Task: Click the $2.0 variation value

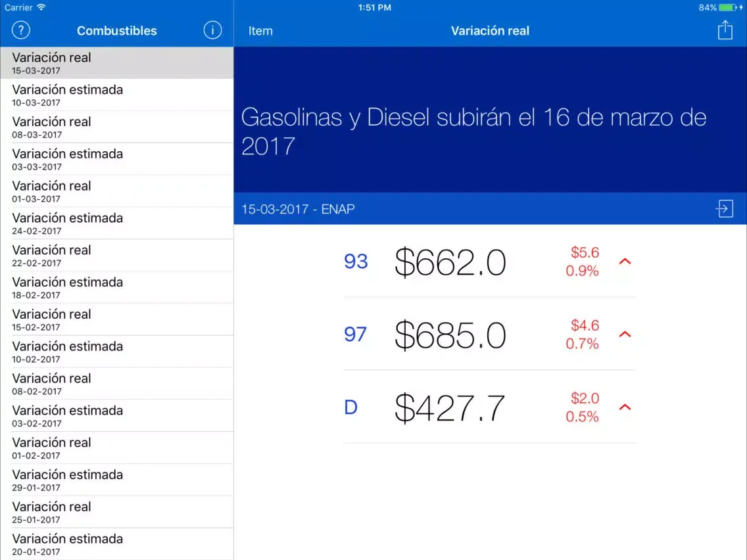Action: [x=585, y=398]
